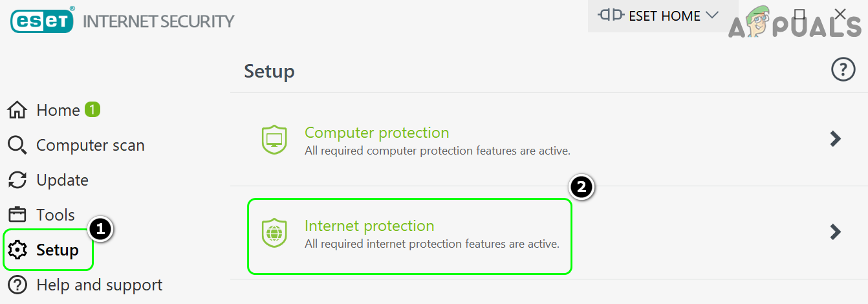Click the Tools briefcase icon
The height and width of the screenshot is (304, 868).
pos(17,215)
